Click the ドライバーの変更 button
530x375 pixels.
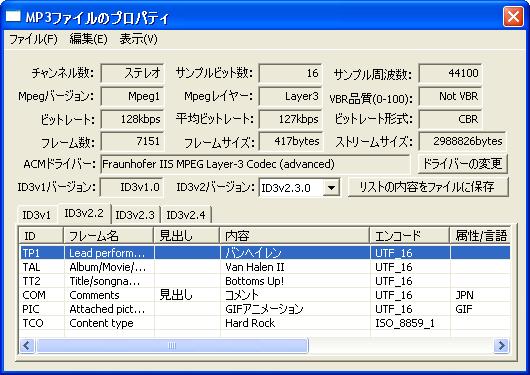pos(462,164)
